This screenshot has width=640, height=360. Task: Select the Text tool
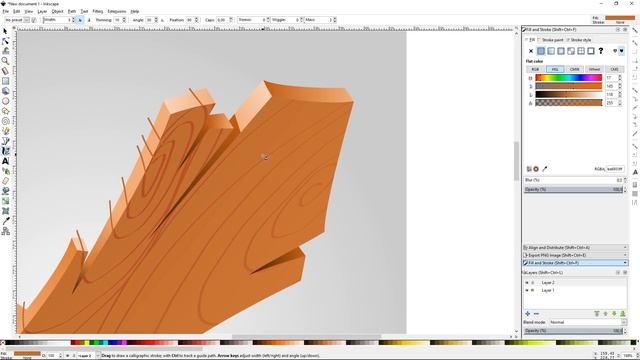(x=5, y=161)
